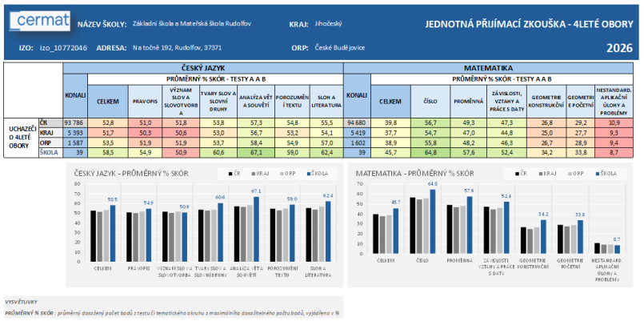Click the POROZUMĚNÍ TEXTU column header

[292, 102]
